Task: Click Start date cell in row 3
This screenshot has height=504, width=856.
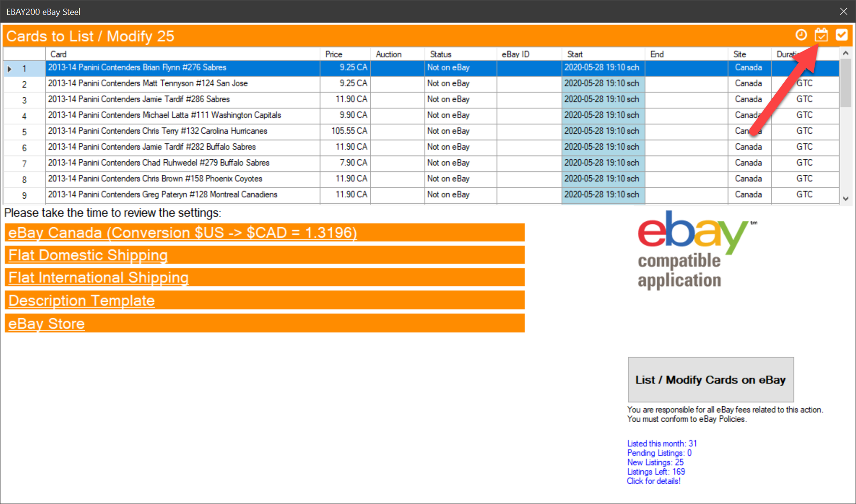Action: (603, 100)
